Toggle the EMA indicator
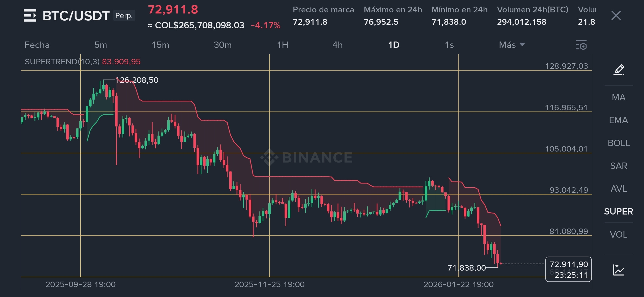The height and width of the screenshot is (297, 644). point(619,120)
